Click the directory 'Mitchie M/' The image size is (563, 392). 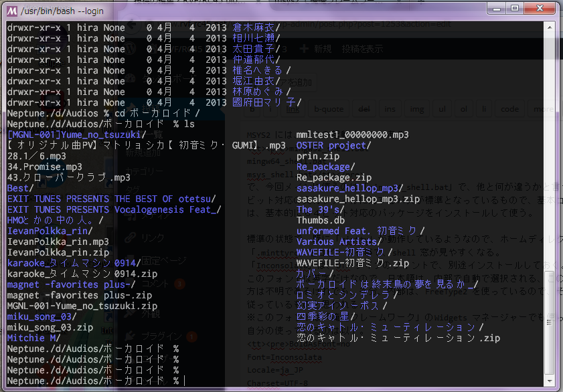33,338
